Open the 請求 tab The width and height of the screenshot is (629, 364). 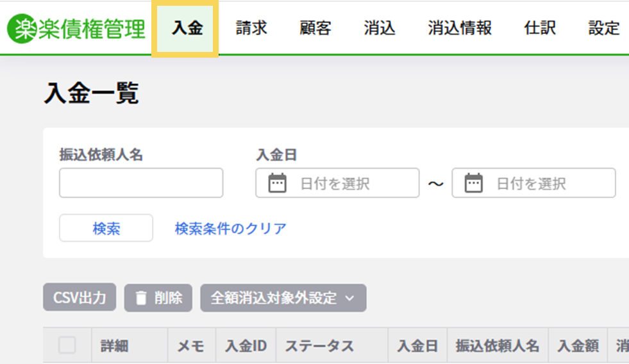251,28
